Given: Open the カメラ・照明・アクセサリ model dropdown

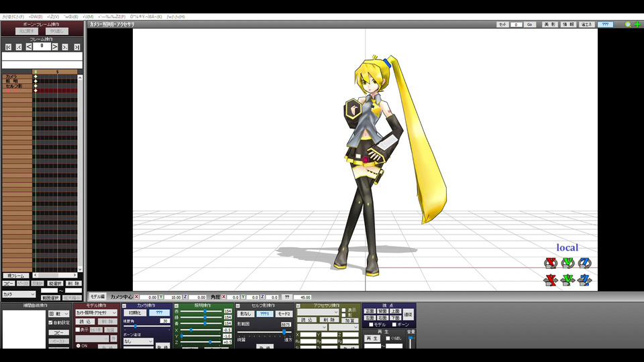Looking at the screenshot, I should tap(97, 313).
